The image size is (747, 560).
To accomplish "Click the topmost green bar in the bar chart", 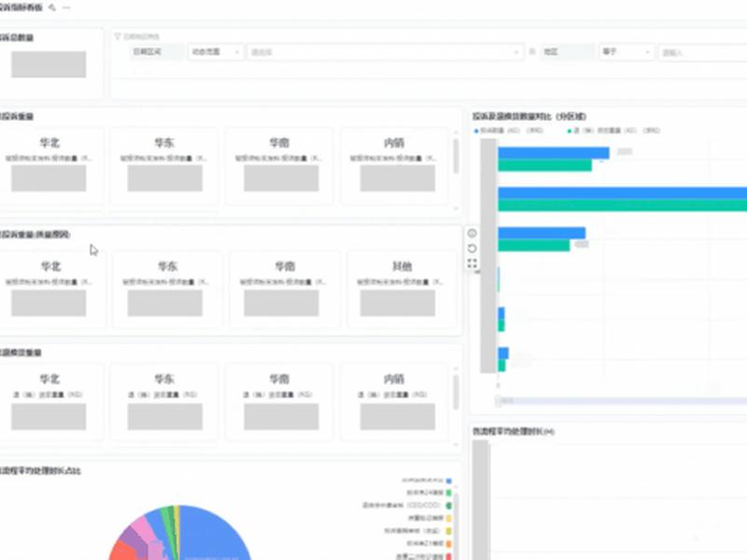I will pos(544,165).
